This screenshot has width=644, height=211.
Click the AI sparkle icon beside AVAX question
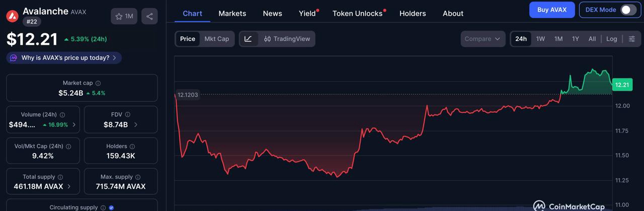pos(14,58)
